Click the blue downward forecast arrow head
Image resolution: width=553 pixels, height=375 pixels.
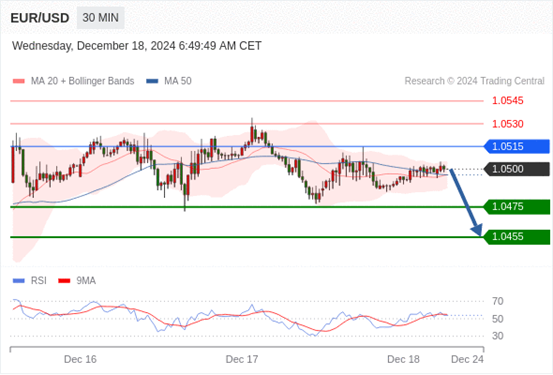tap(477, 230)
